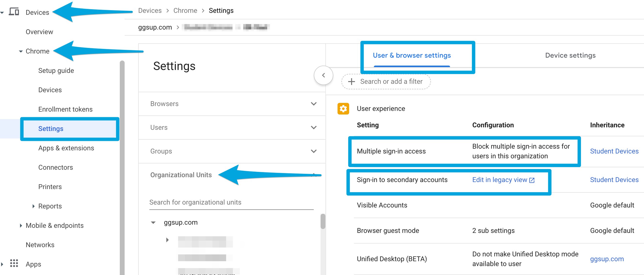Click the Search for organizational units field
Screen dimensions: 644x275
pos(231,202)
